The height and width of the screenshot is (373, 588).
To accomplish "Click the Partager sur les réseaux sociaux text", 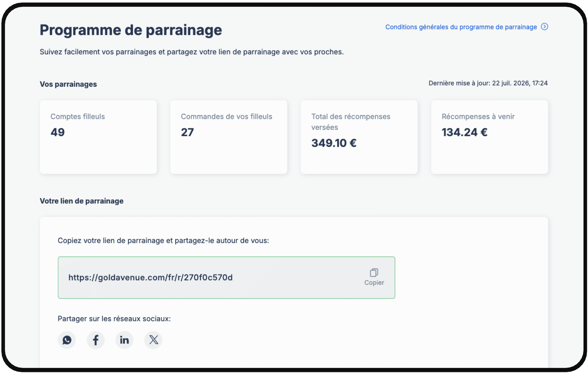I will coord(114,319).
